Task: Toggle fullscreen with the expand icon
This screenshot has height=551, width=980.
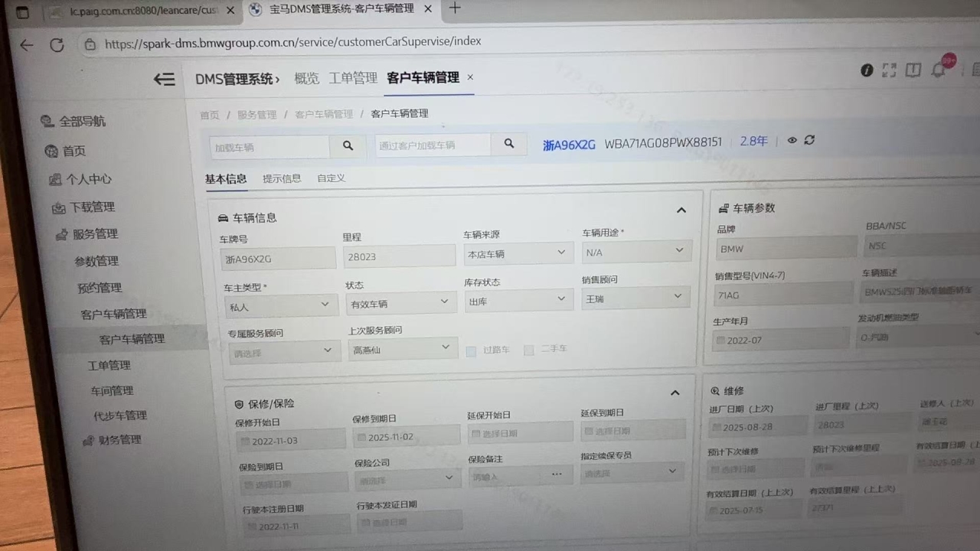Action: tap(889, 70)
